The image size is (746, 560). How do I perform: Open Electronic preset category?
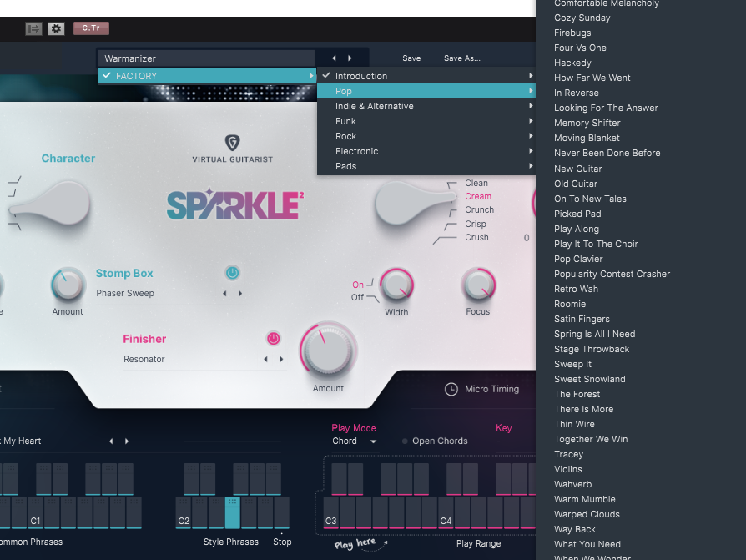coord(426,151)
